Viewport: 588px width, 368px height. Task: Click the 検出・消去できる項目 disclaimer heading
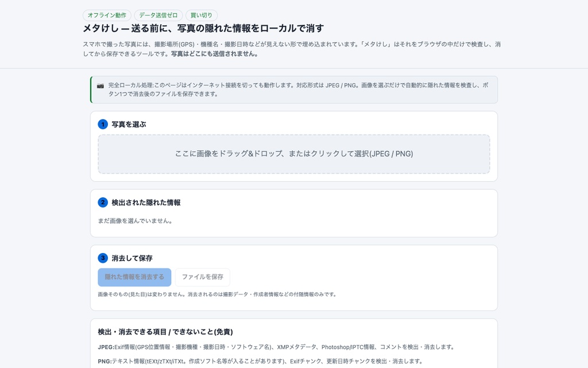tap(165, 332)
